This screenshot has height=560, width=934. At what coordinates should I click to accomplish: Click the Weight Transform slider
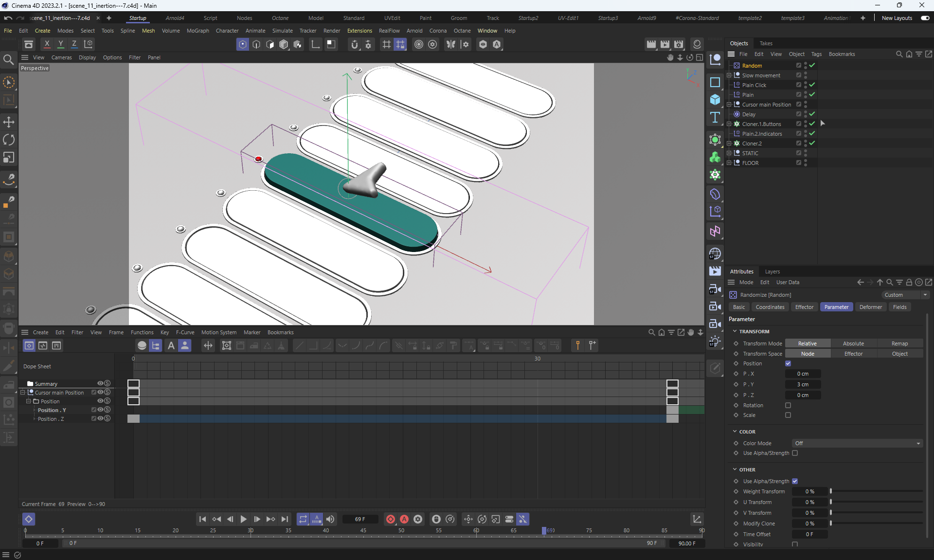[x=876, y=491]
